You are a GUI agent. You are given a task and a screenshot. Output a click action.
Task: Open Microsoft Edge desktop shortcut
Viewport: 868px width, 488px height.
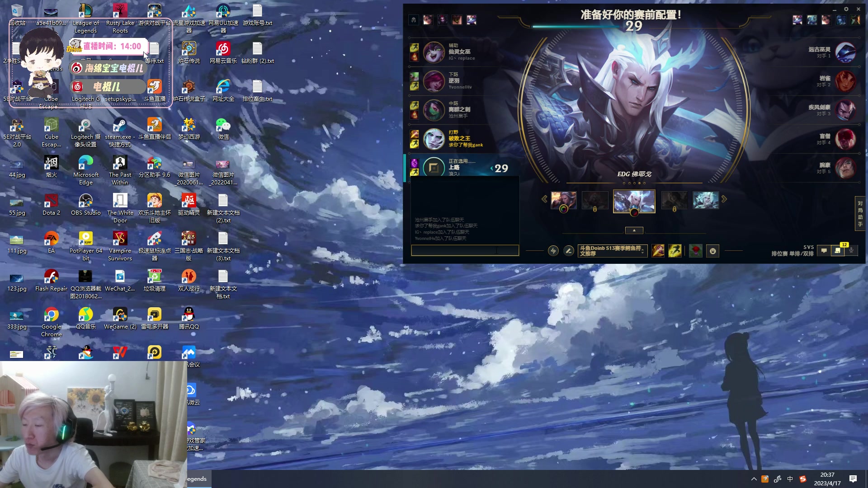coord(85,170)
